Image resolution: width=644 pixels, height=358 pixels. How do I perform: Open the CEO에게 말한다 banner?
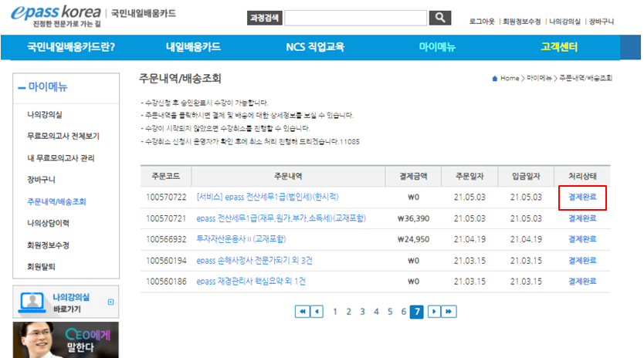point(66,340)
